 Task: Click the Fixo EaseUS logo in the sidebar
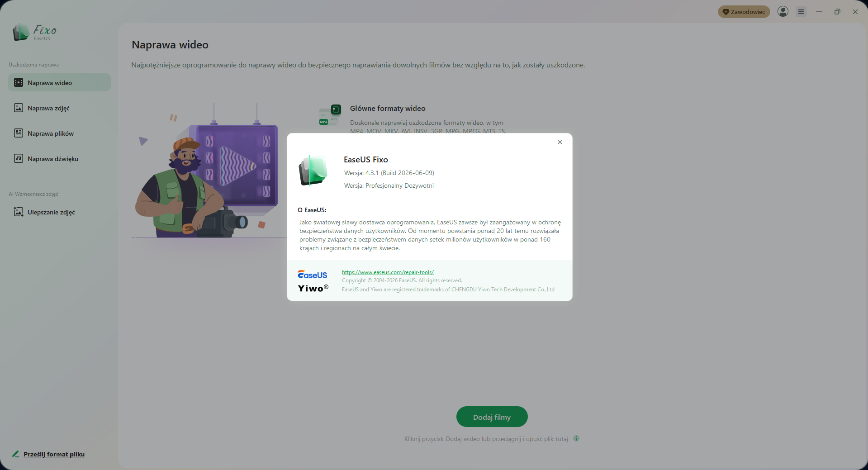35,32
